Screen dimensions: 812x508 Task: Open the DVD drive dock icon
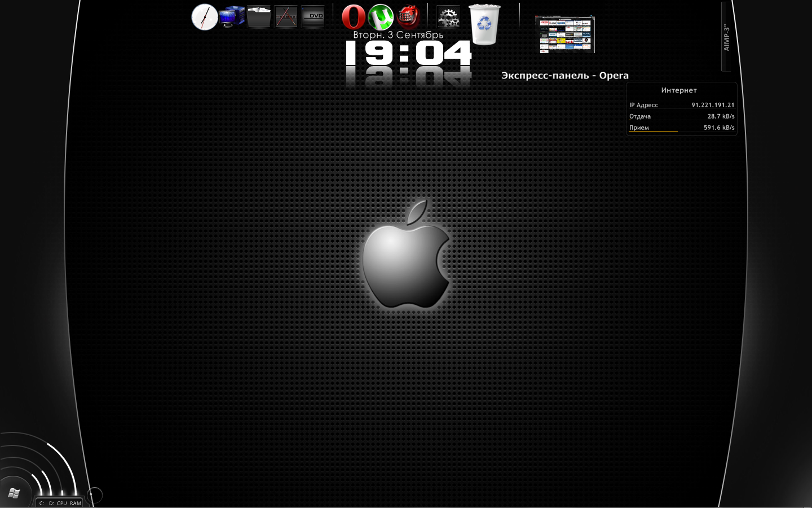point(313,17)
